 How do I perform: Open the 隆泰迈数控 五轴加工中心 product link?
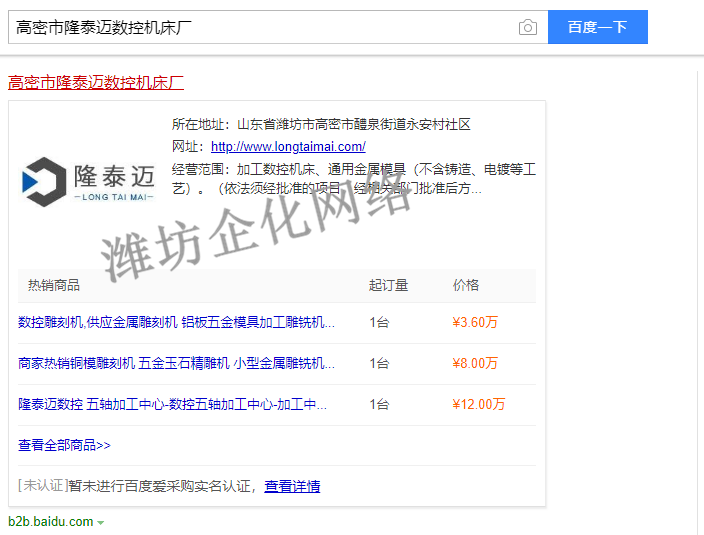[x=172, y=404]
